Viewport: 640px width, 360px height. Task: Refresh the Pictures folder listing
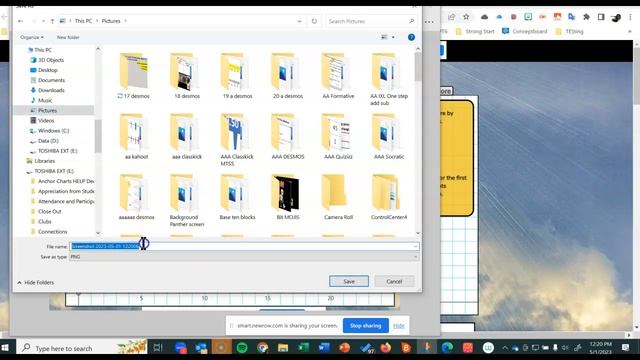314,21
